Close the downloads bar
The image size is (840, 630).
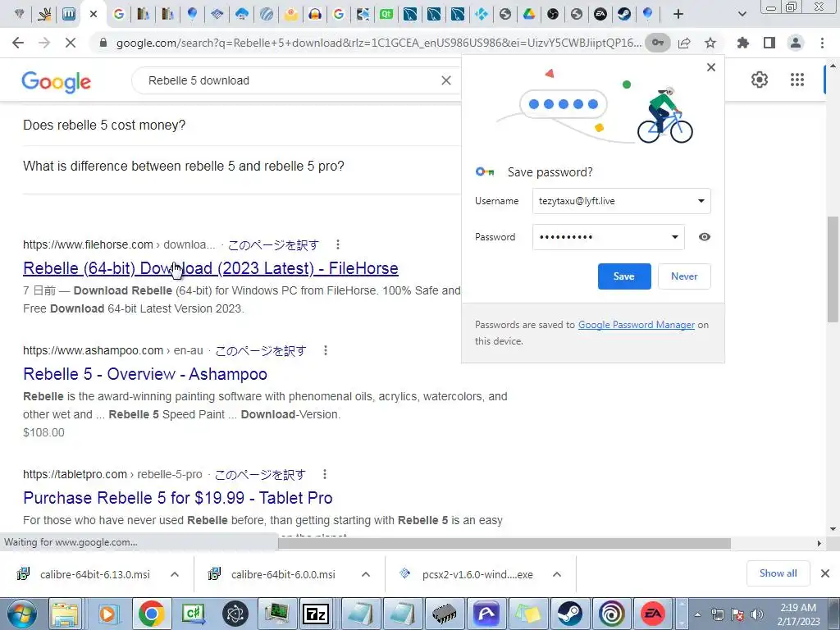825,573
